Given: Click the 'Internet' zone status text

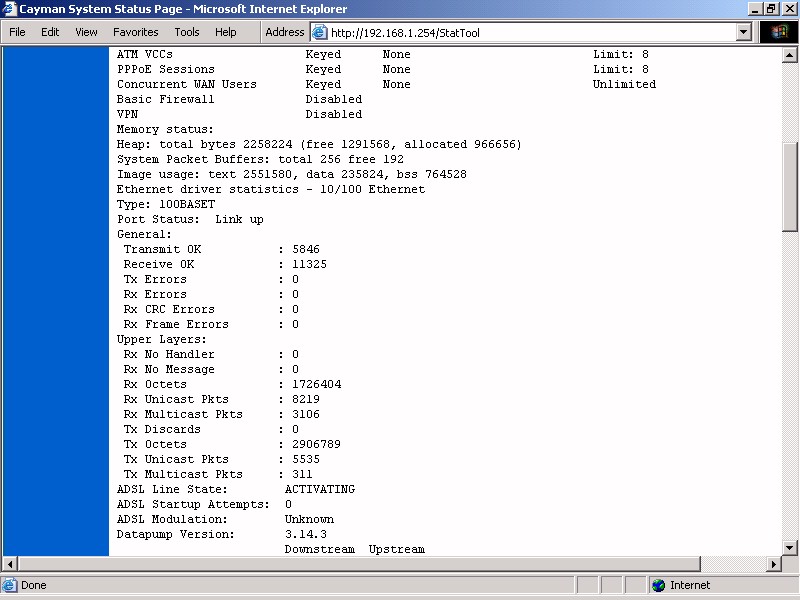Looking at the screenshot, I should coord(690,585).
